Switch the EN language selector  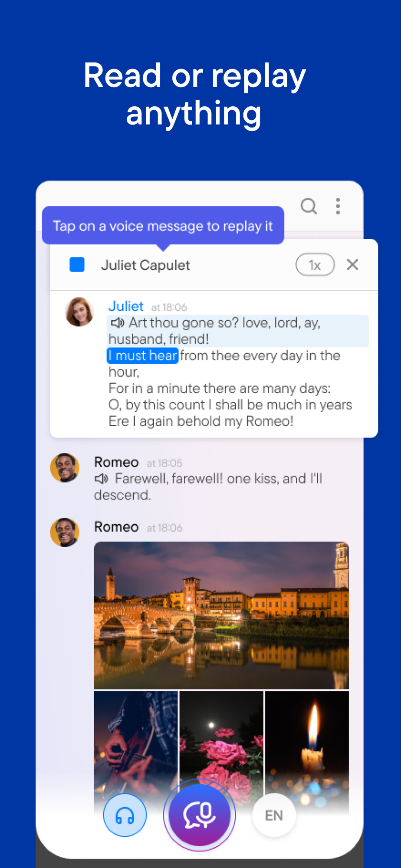click(x=274, y=815)
